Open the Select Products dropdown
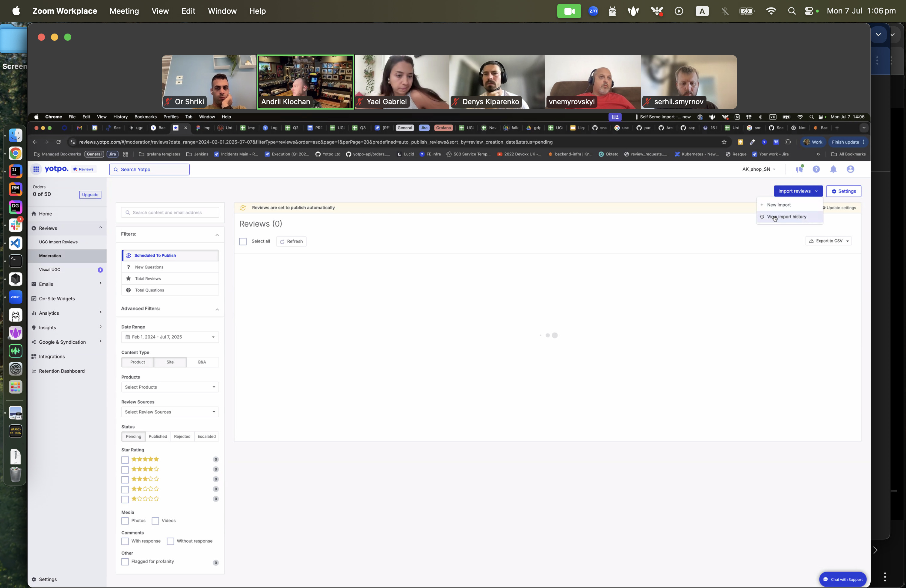Screen dimensions: 906x588 click(170, 387)
